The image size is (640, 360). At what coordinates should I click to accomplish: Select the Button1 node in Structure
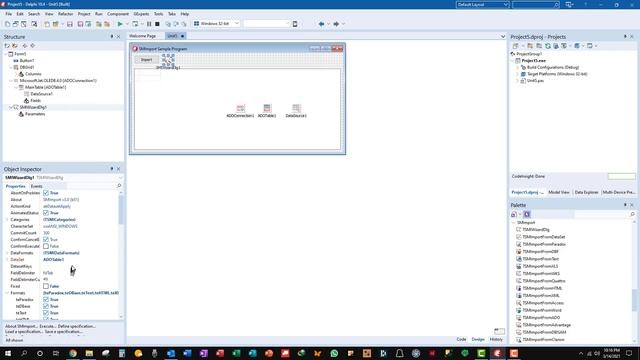coord(27,60)
